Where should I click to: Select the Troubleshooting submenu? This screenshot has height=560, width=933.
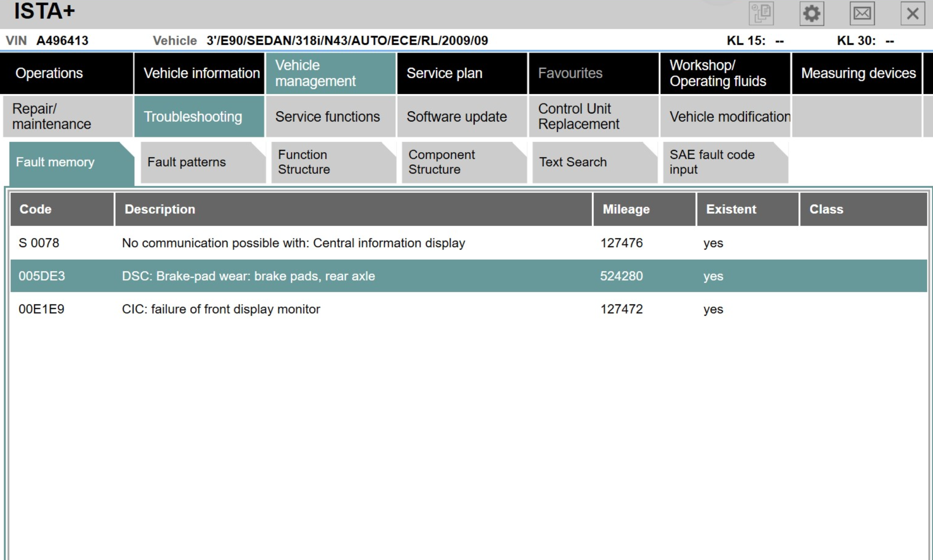pyautogui.click(x=199, y=117)
